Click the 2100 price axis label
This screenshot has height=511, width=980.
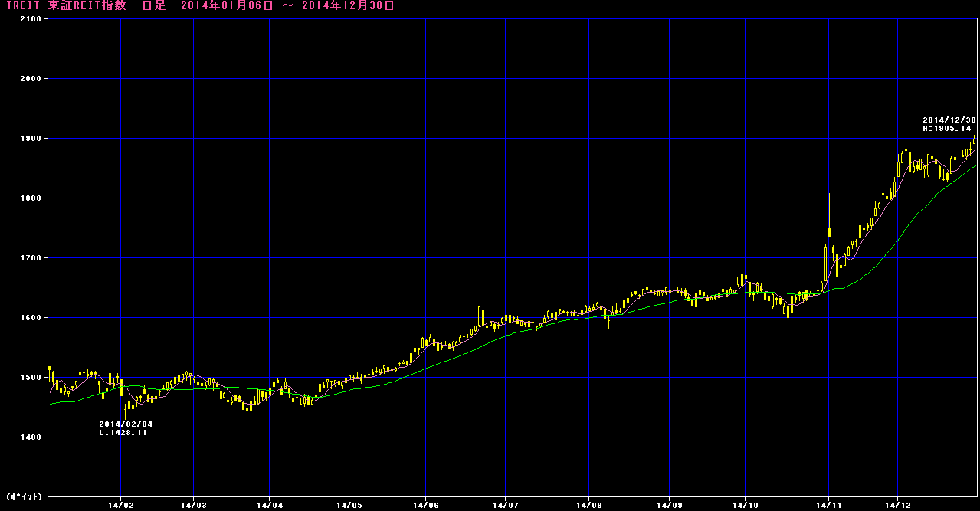pos(30,19)
